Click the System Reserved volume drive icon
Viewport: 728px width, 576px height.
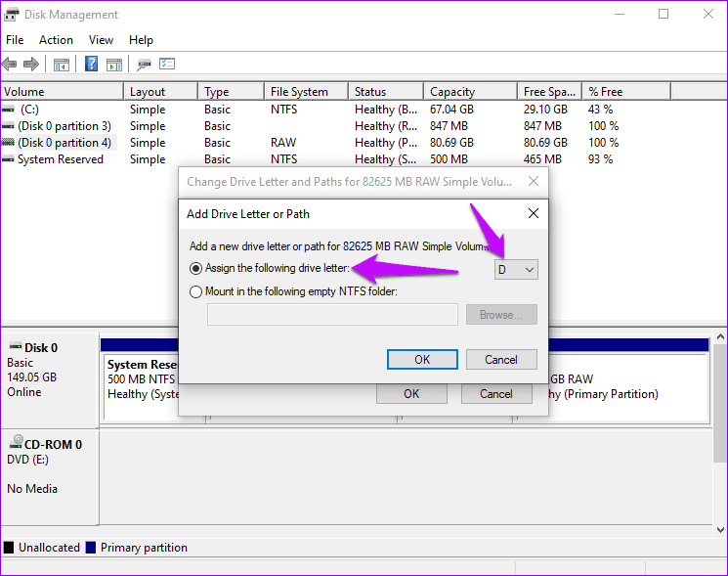click(x=8, y=159)
